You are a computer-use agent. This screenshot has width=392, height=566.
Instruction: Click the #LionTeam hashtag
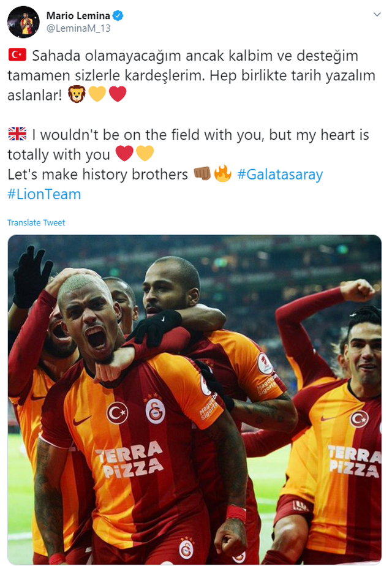pos(44,194)
